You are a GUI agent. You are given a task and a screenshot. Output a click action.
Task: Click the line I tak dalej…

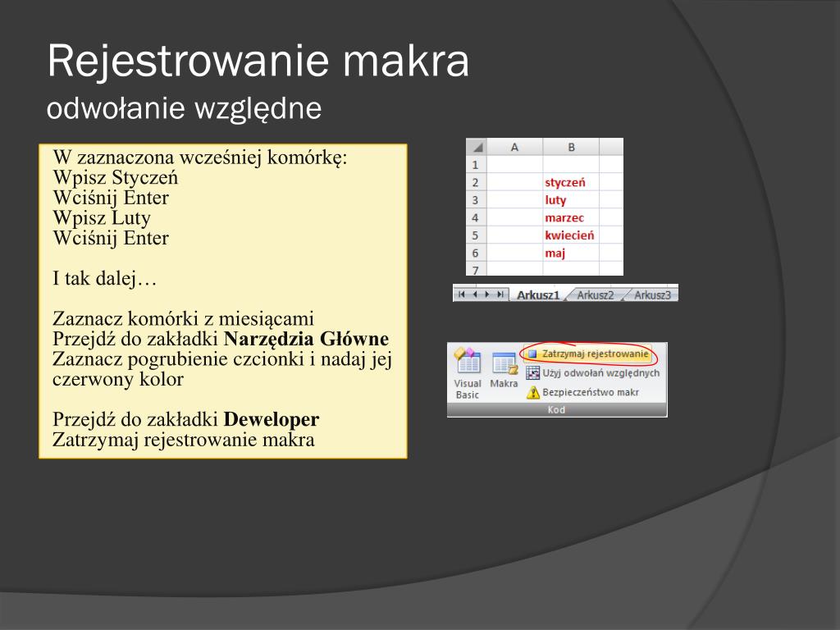pos(104,279)
